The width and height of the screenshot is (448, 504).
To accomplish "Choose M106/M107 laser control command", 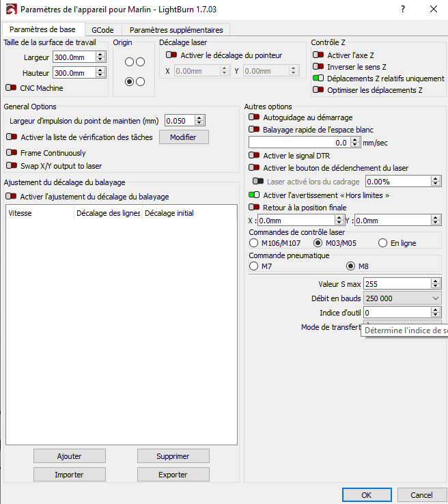I will click(x=253, y=243).
